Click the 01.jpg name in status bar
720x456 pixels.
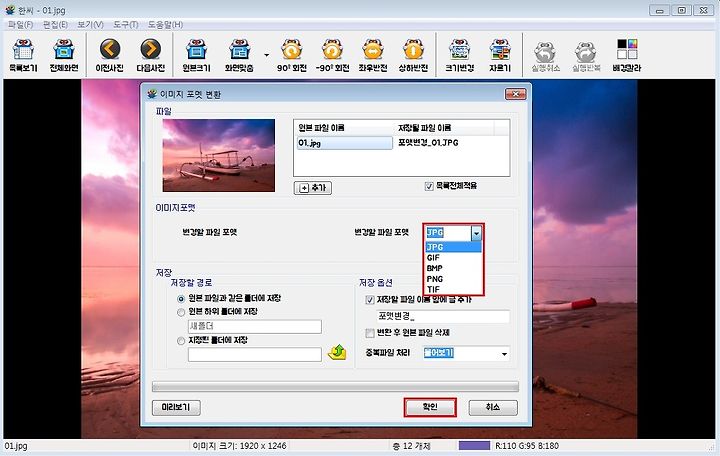click(16, 446)
